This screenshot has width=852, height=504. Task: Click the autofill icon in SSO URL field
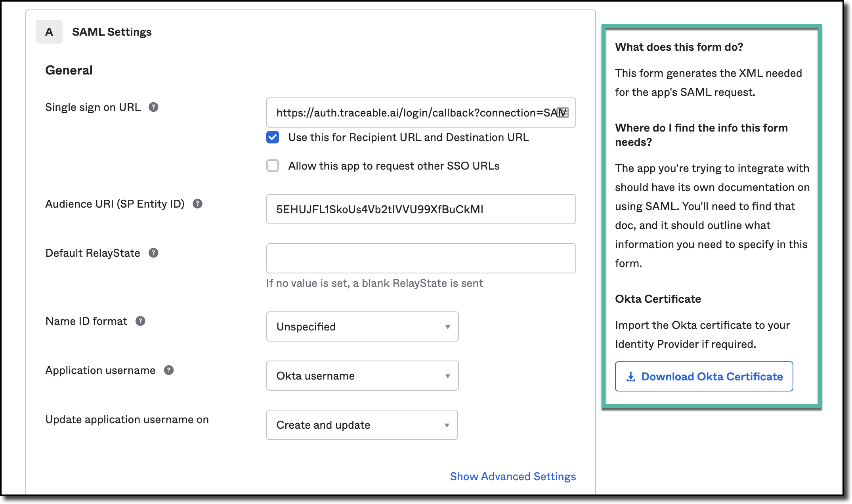pos(563,113)
